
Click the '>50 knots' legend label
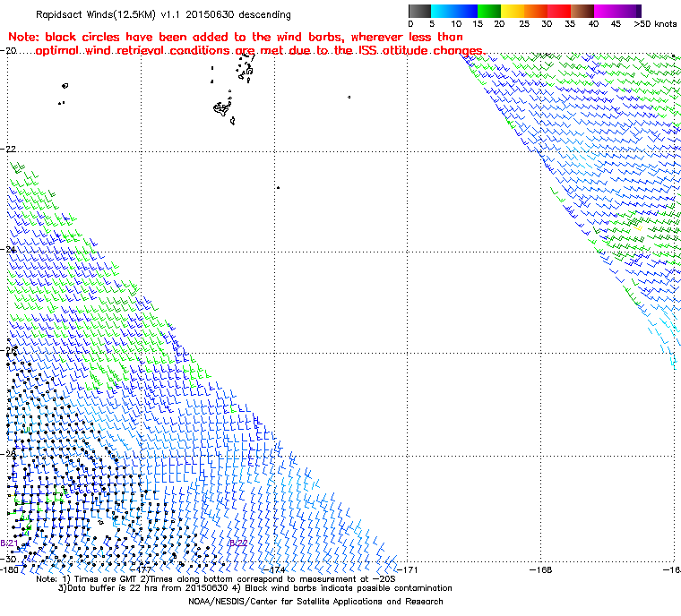pos(655,24)
